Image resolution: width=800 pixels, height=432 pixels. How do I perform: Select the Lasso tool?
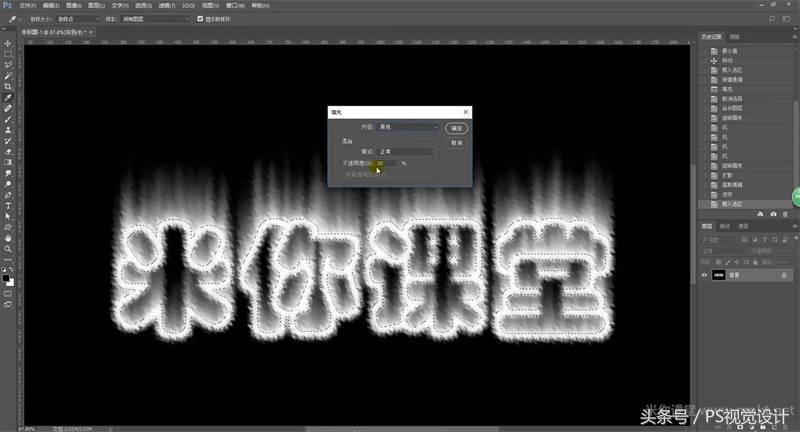(8, 65)
